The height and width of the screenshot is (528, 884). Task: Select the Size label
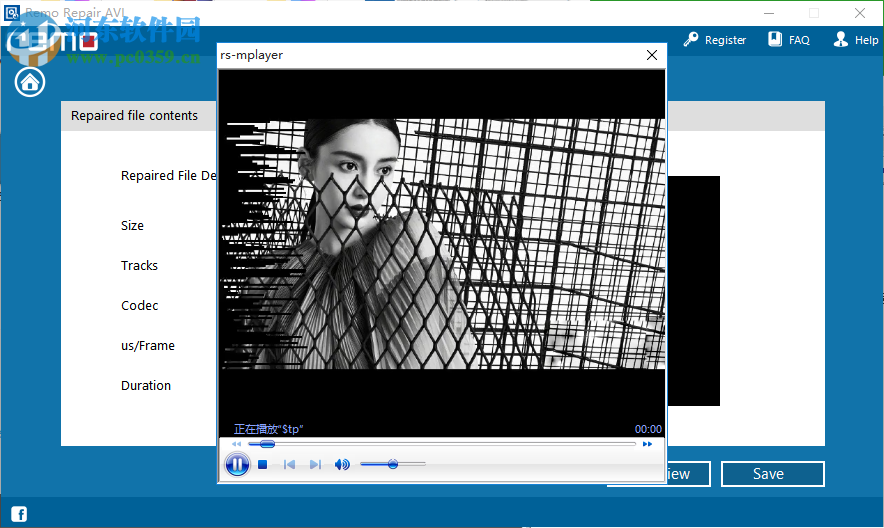[132, 225]
